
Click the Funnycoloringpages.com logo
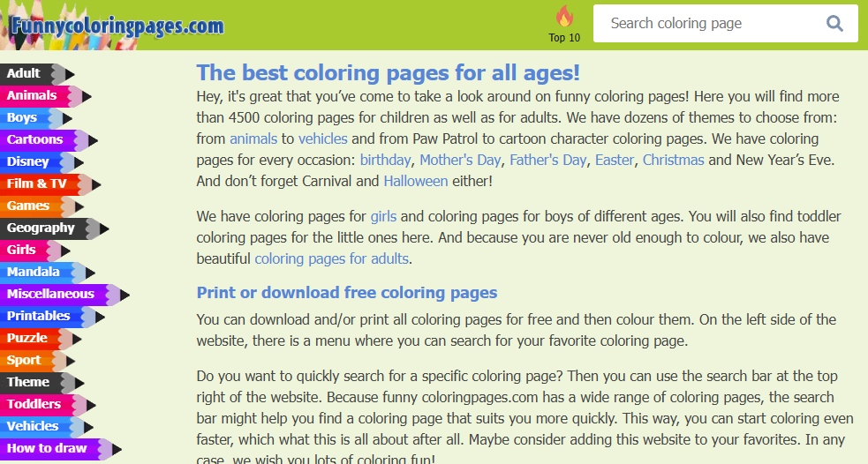[x=117, y=26]
